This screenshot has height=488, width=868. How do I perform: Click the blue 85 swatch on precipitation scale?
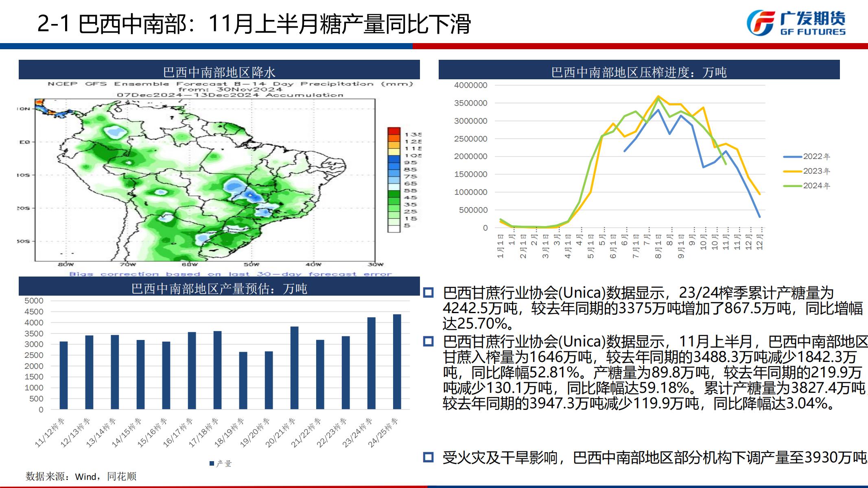point(394,166)
